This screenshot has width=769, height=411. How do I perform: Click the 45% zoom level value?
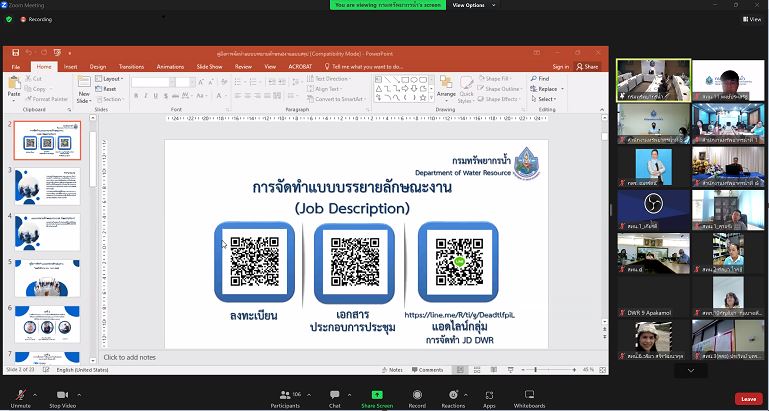(x=589, y=370)
